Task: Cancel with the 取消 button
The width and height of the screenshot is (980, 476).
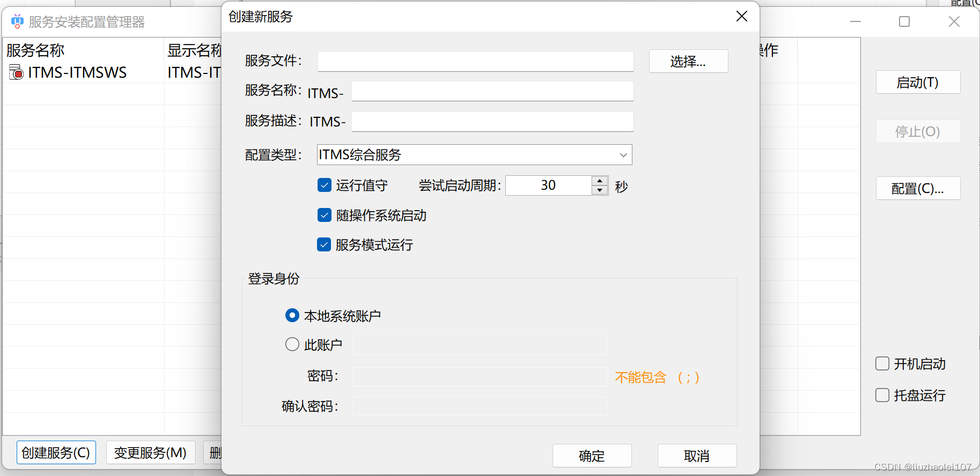Action: pyautogui.click(x=697, y=456)
